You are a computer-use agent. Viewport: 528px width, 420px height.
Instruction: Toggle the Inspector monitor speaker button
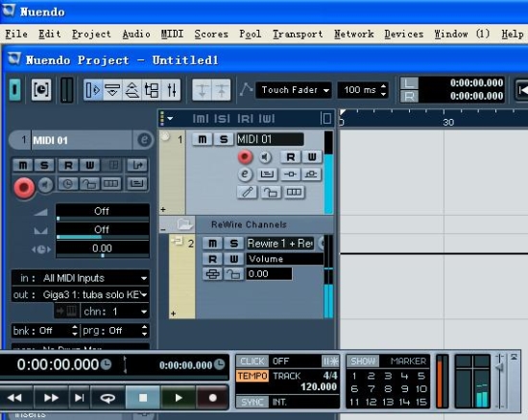click(45, 184)
